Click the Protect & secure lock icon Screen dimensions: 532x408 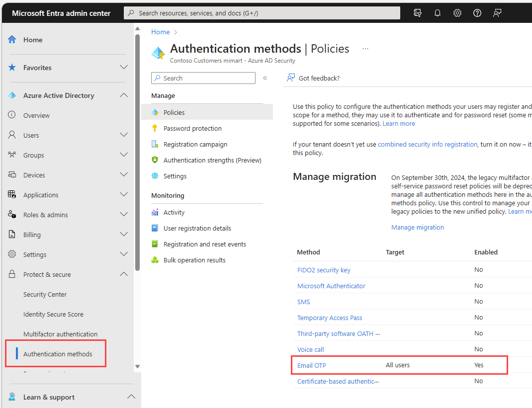[x=12, y=274]
